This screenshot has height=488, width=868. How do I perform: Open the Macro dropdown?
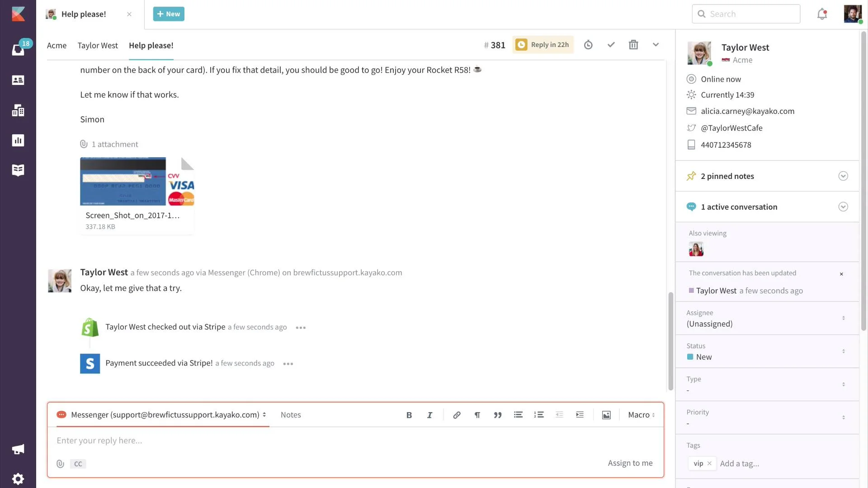(641, 415)
